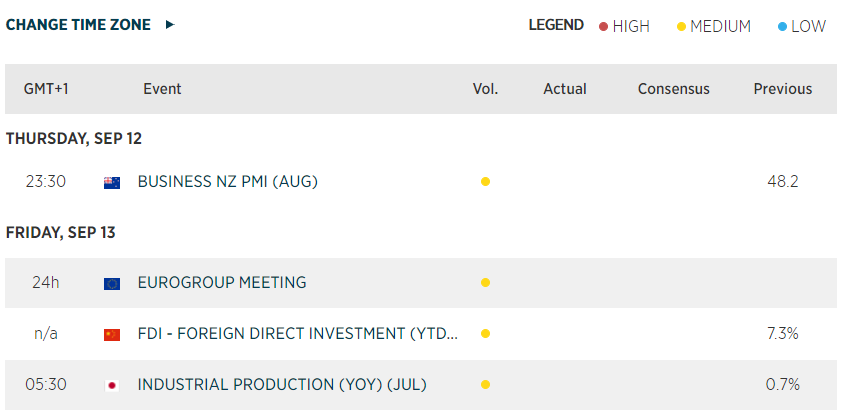Open Eurogroup Meeting event details

[x=221, y=283]
